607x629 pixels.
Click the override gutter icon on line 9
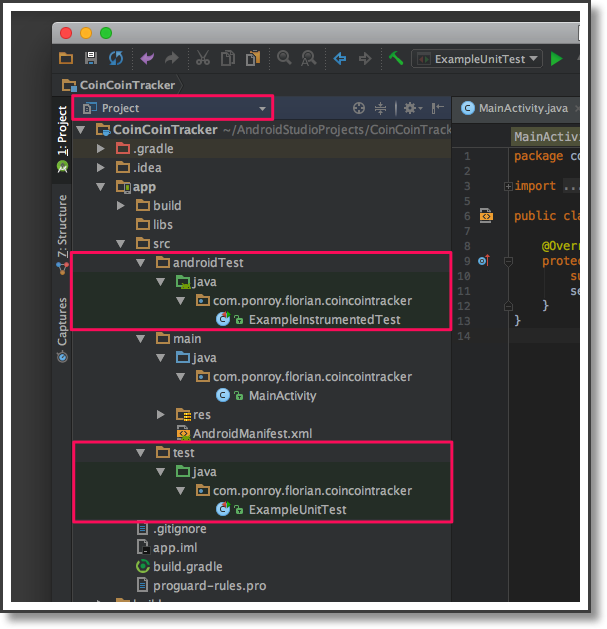pos(484,261)
